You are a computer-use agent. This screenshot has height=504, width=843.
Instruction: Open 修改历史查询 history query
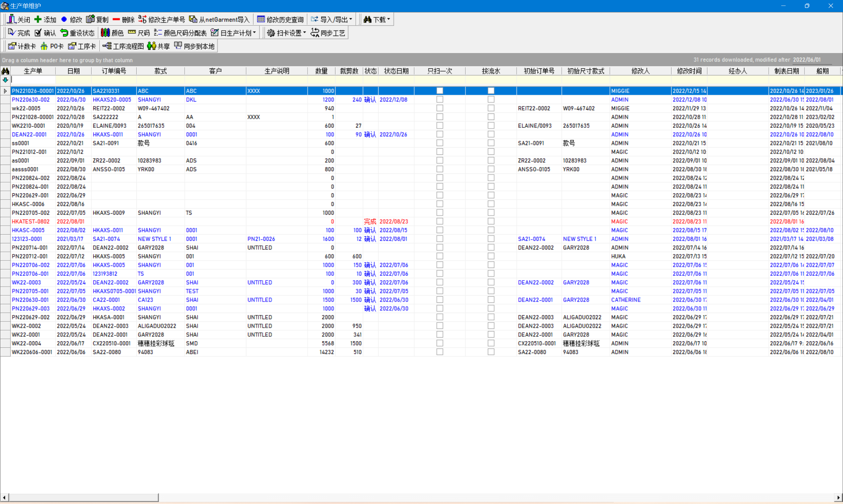point(280,19)
